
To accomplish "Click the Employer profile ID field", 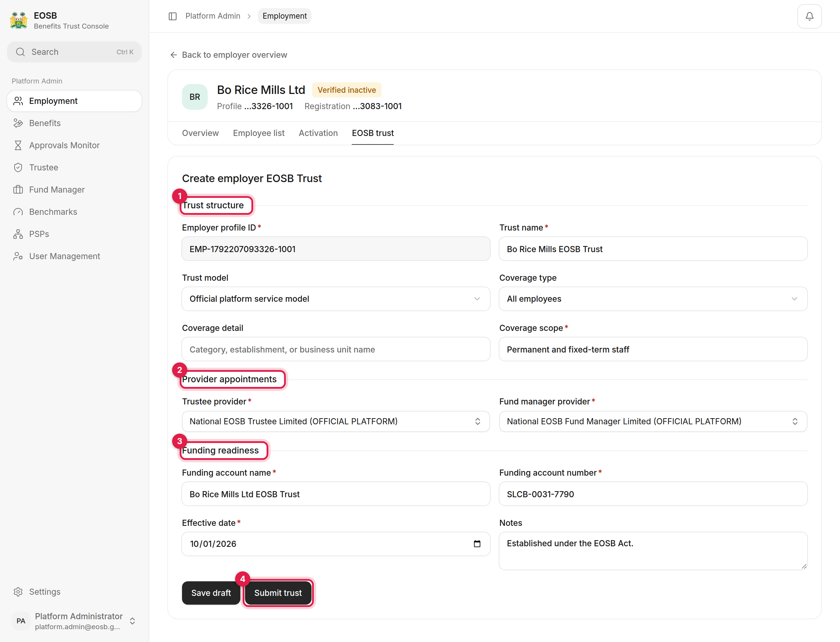I will point(336,249).
